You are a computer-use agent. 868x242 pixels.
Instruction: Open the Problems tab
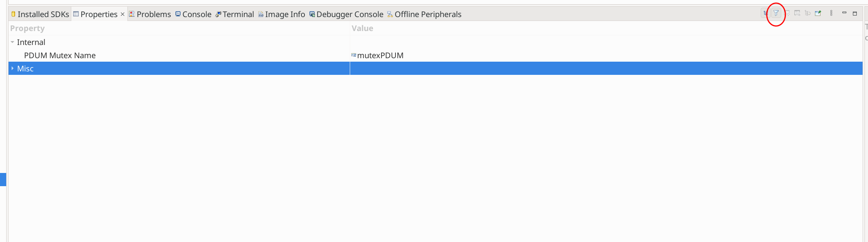point(150,14)
